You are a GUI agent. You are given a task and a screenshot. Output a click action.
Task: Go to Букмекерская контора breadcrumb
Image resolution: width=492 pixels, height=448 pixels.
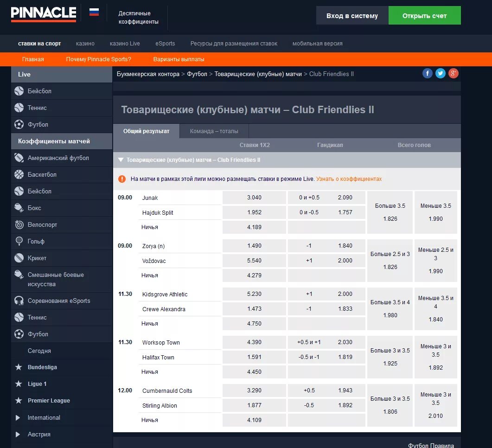(148, 74)
